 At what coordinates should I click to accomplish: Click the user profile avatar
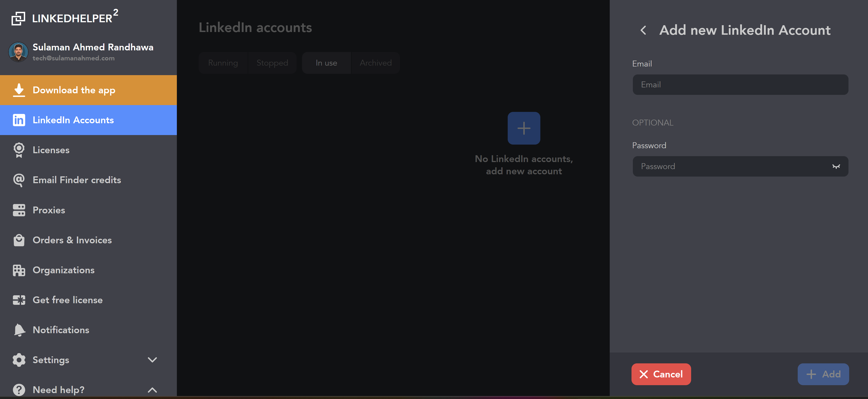coord(18,52)
